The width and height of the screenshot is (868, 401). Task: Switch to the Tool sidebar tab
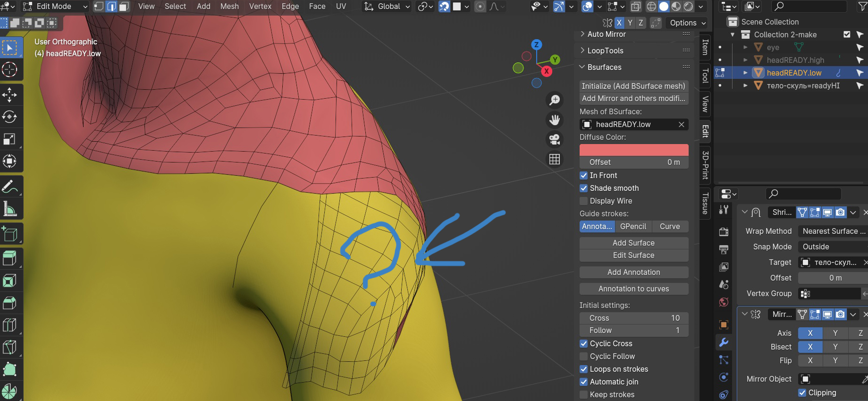(705, 76)
